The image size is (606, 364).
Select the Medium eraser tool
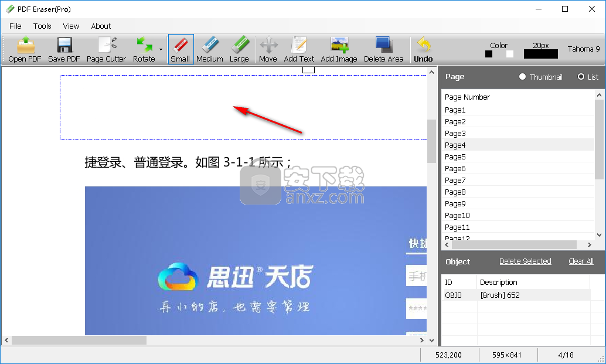point(209,49)
